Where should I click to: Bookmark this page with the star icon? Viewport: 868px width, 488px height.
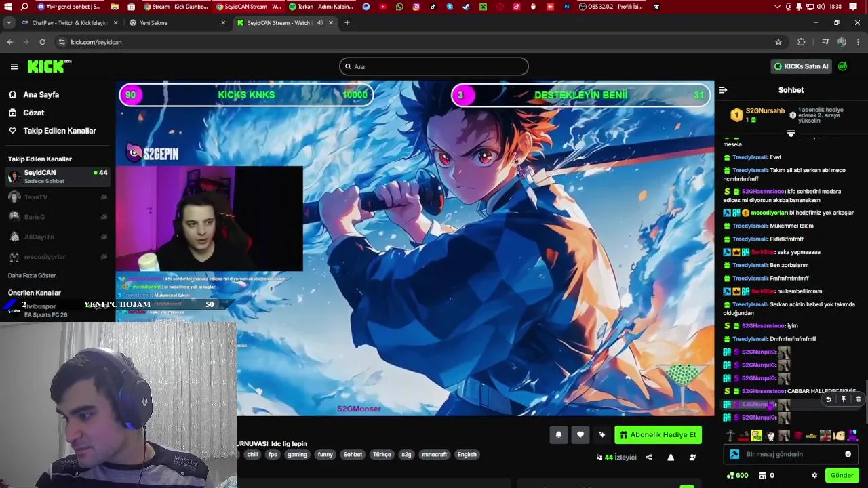click(x=778, y=42)
